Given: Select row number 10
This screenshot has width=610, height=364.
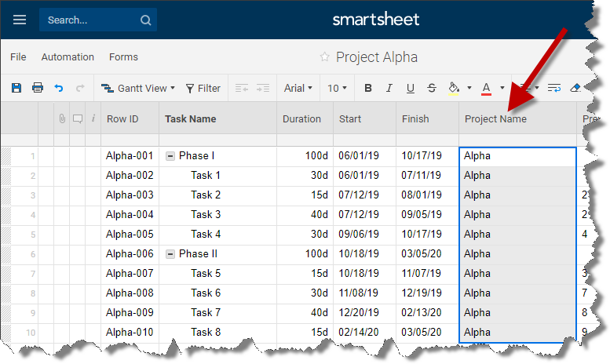Looking at the screenshot, I should pos(31,333).
